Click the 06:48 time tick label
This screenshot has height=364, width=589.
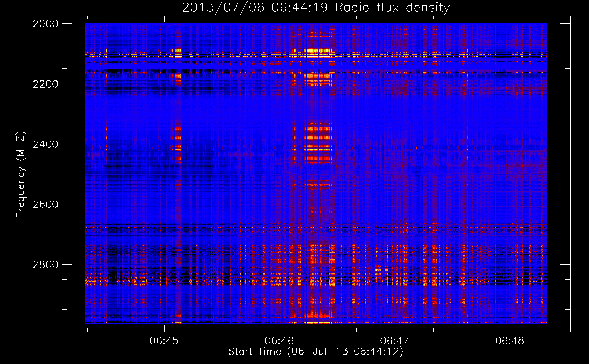click(x=510, y=341)
